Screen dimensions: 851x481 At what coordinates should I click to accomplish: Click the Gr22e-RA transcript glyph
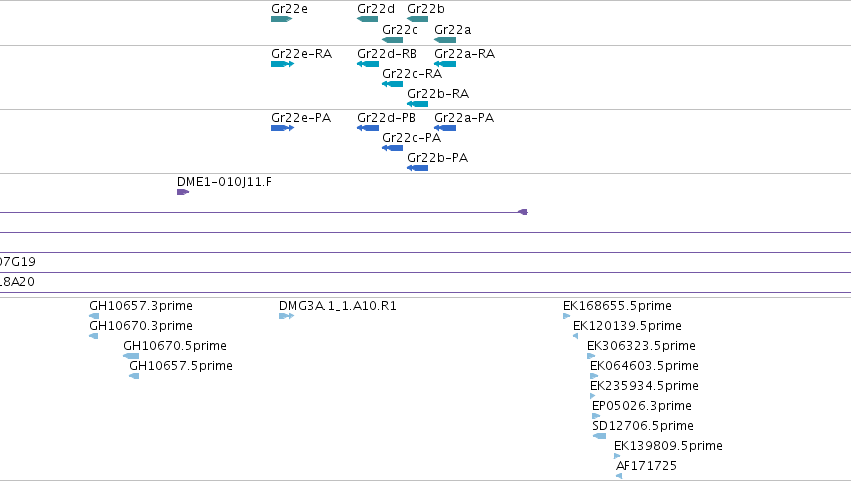(x=283, y=64)
